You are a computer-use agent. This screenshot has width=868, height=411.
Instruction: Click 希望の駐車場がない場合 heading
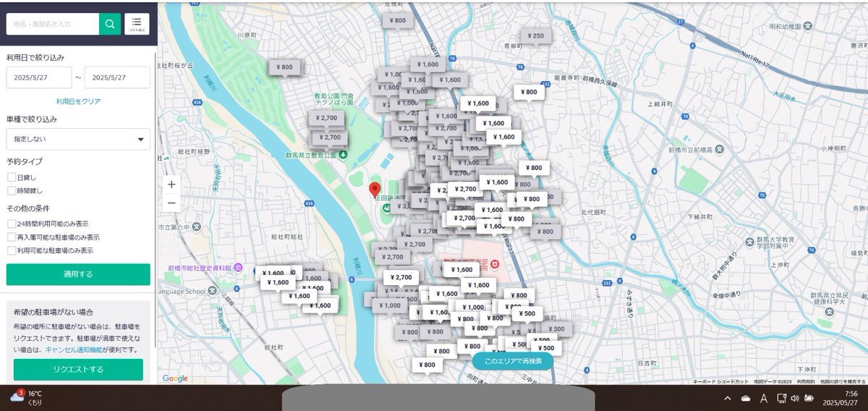pos(54,312)
